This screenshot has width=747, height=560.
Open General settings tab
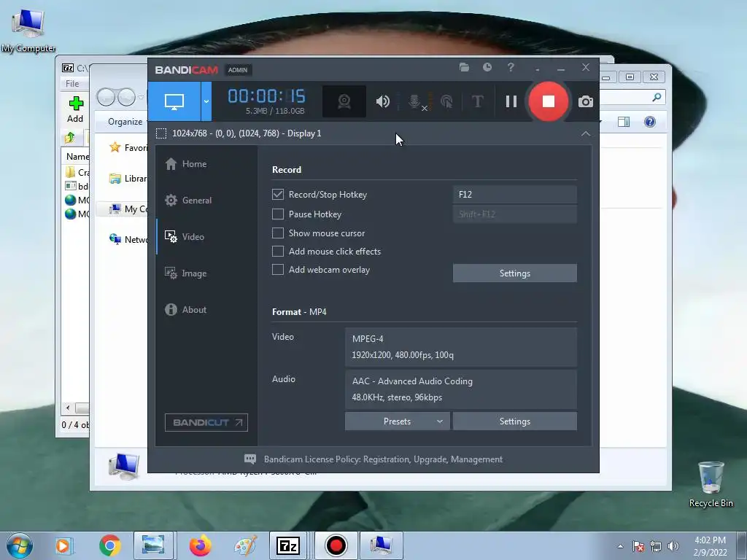click(x=188, y=200)
